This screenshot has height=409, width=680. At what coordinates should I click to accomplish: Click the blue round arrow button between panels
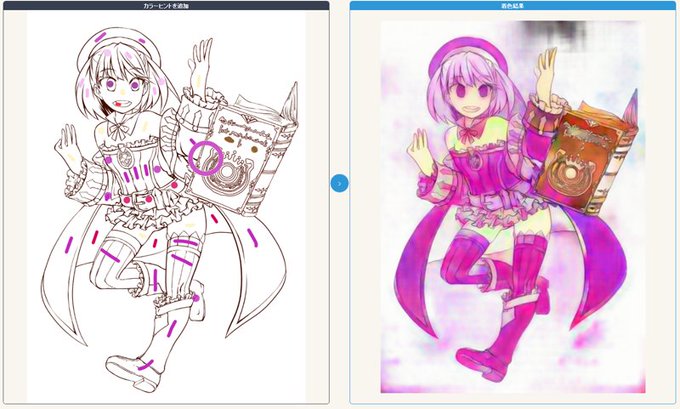(x=339, y=183)
